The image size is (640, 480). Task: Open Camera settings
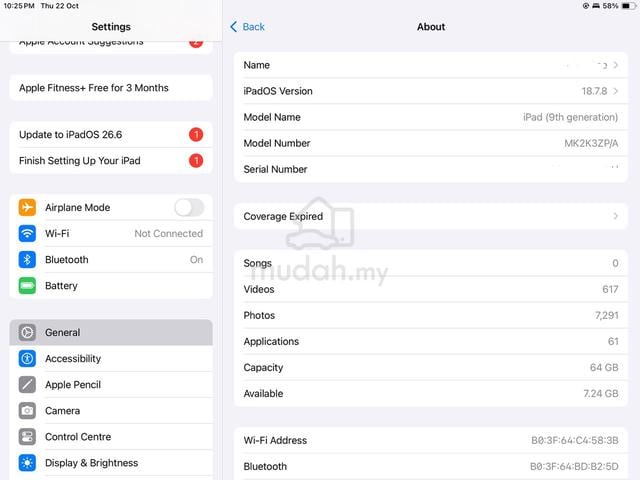[111, 411]
